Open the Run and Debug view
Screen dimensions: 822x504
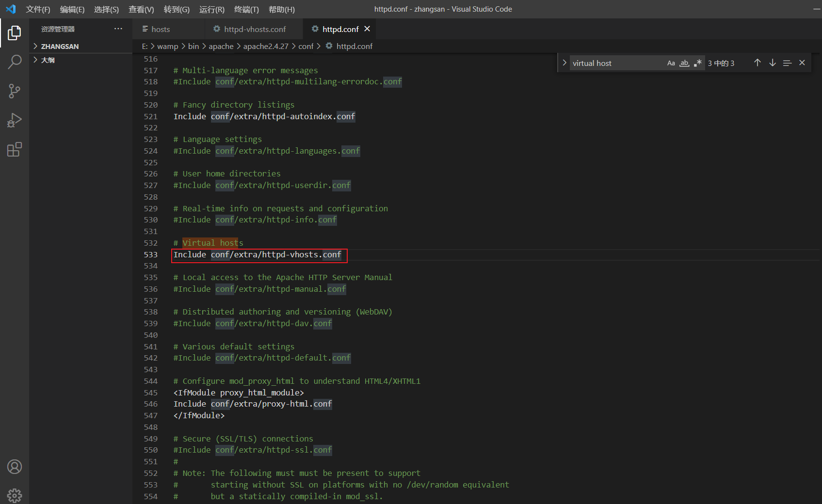(15, 120)
